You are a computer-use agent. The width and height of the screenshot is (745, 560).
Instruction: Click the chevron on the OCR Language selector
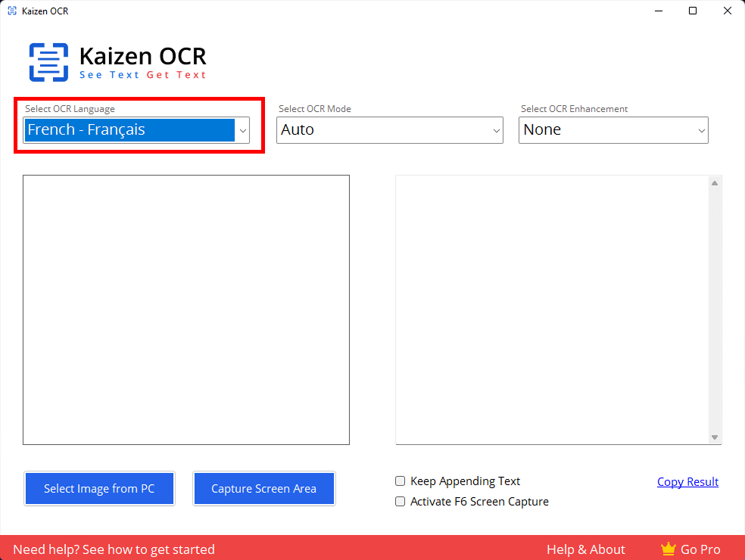click(242, 130)
